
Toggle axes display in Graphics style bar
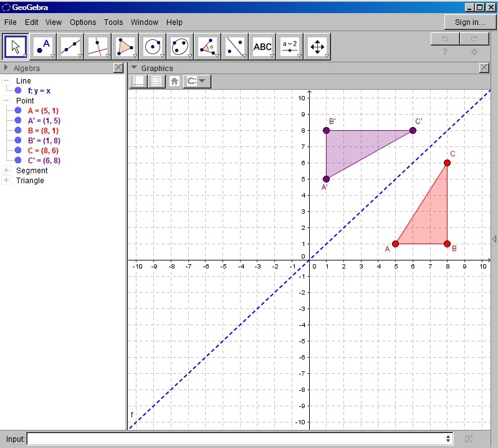pyautogui.click(x=138, y=81)
